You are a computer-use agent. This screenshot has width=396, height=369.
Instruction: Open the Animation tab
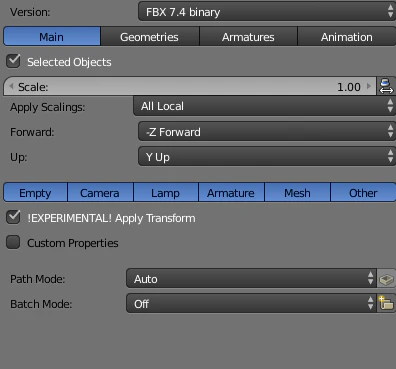coord(347,37)
